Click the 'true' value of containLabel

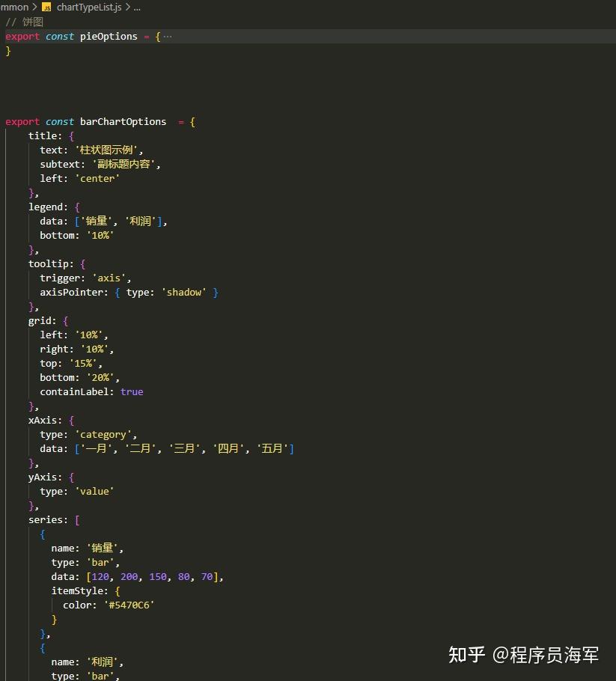click(x=132, y=391)
